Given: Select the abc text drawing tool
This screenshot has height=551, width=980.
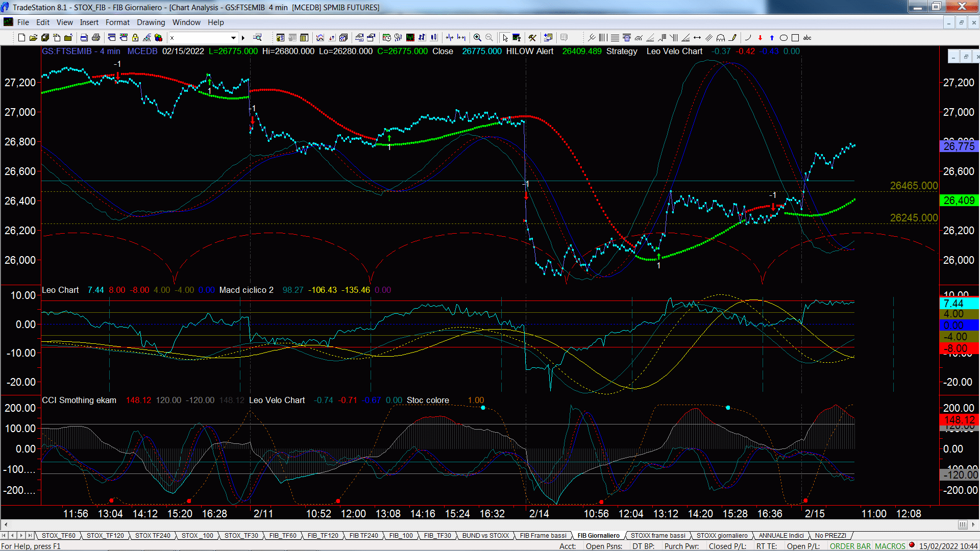Looking at the screenshot, I should point(807,38).
